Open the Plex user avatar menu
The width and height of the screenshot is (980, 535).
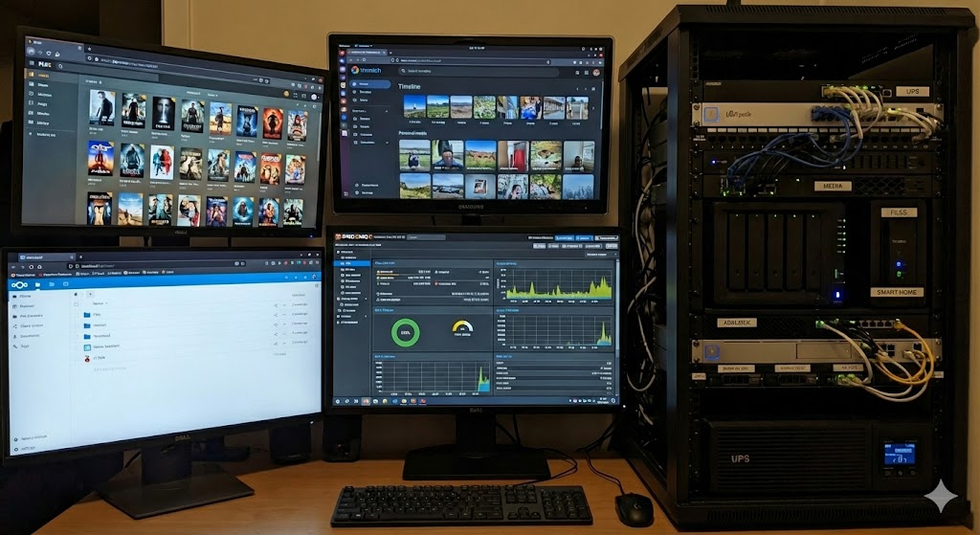(x=314, y=97)
